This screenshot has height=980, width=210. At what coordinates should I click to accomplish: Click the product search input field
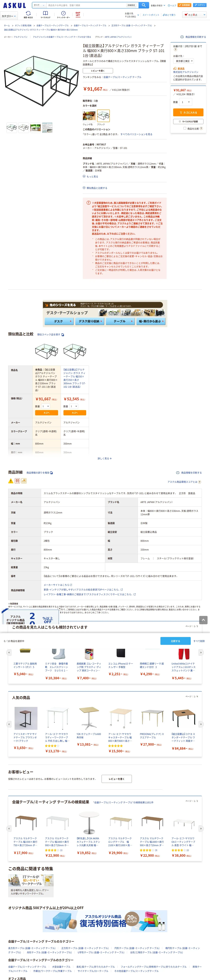tap(87, 5)
